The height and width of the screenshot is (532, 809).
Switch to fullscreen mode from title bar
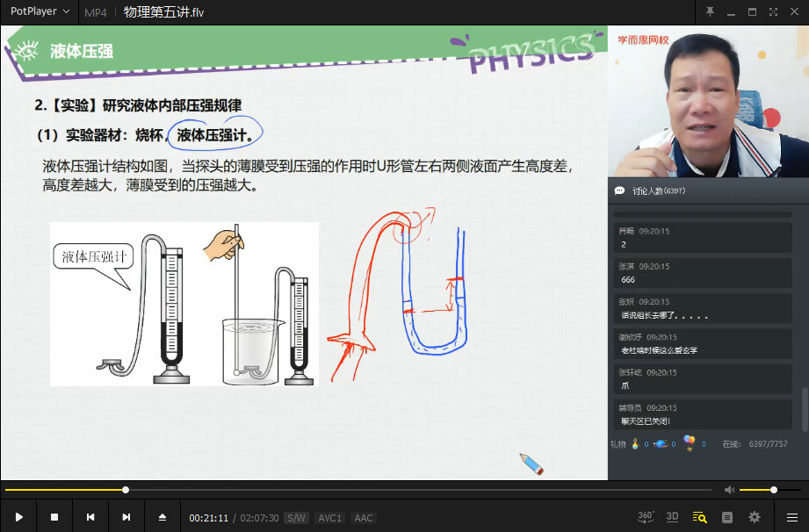773,12
